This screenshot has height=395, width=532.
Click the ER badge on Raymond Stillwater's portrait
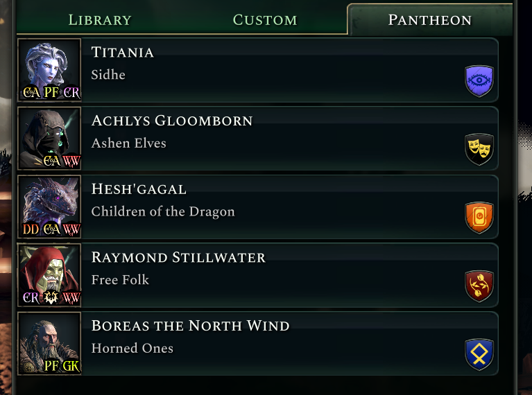point(31,298)
